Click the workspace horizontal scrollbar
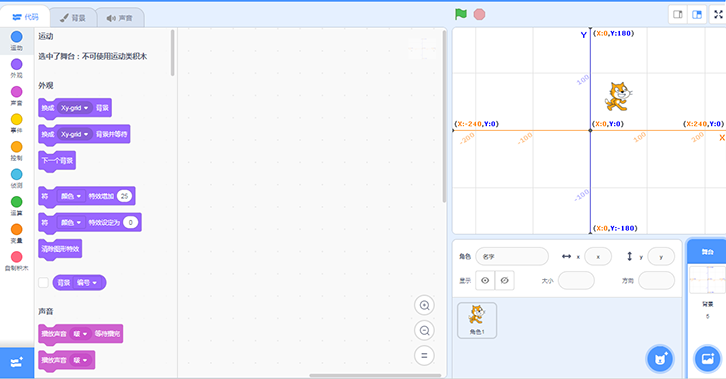This screenshot has height=379, width=726. [375, 375]
